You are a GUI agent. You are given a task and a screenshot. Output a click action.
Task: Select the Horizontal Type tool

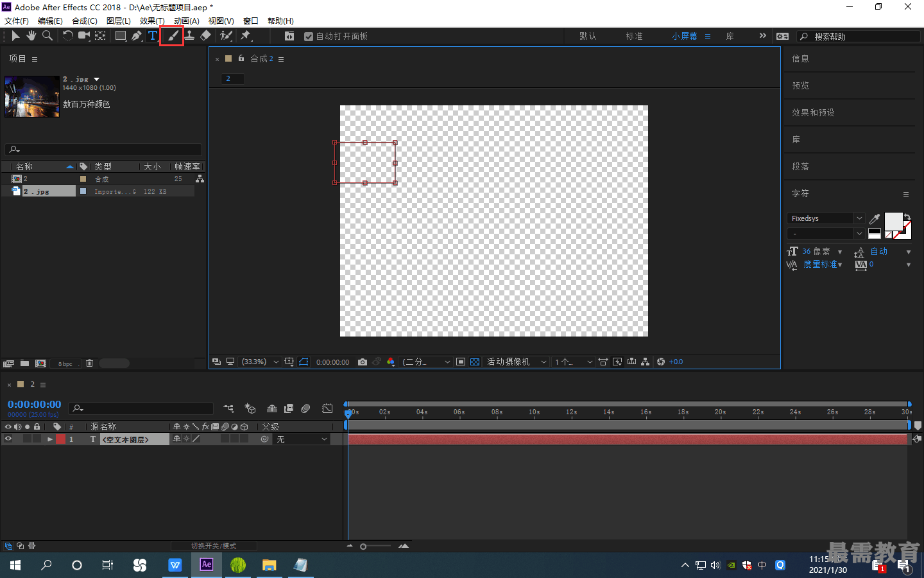(x=153, y=36)
